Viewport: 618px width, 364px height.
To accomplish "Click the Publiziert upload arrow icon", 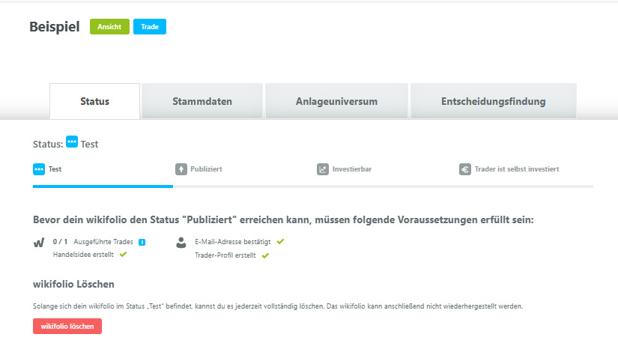I will click(x=181, y=169).
